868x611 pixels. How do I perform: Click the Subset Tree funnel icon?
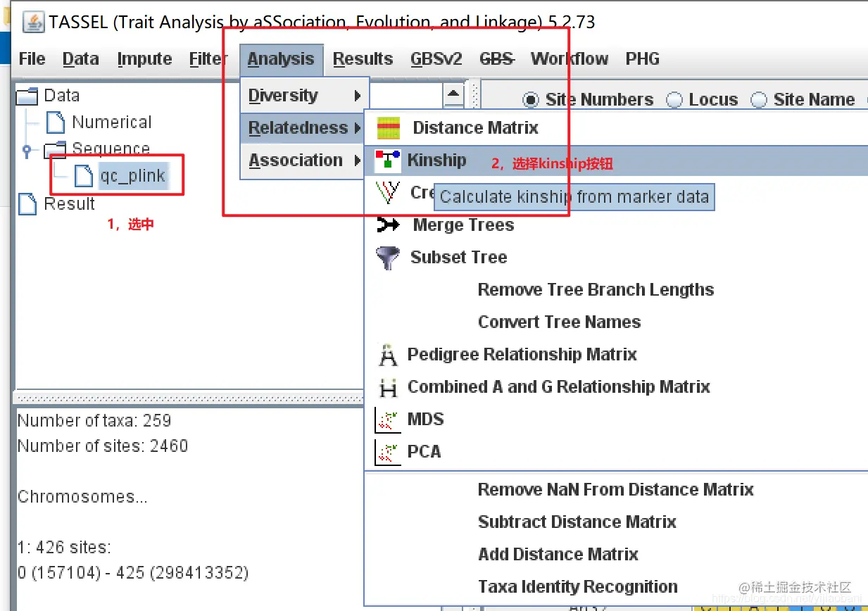point(388,258)
